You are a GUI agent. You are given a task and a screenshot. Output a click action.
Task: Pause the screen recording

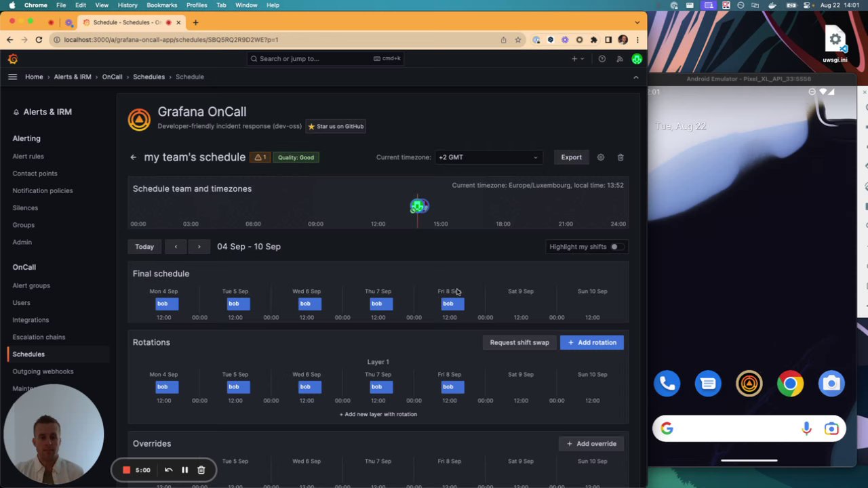pyautogui.click(x=184, y=470)
